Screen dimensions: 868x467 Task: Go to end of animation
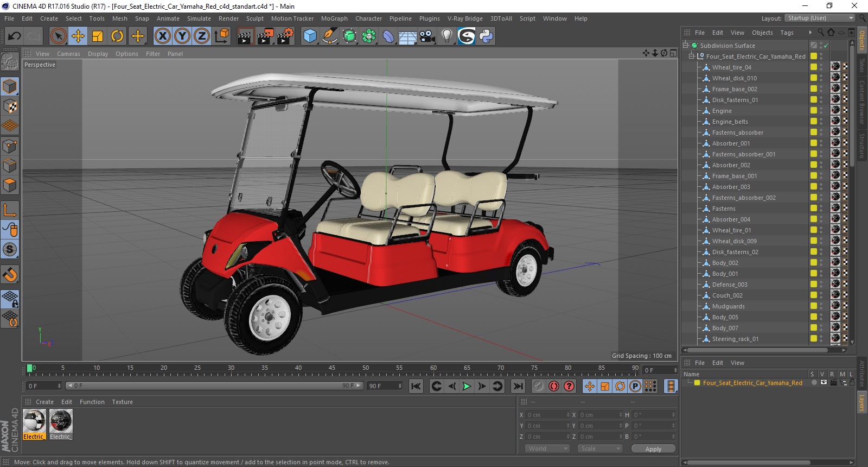point(518,386)
